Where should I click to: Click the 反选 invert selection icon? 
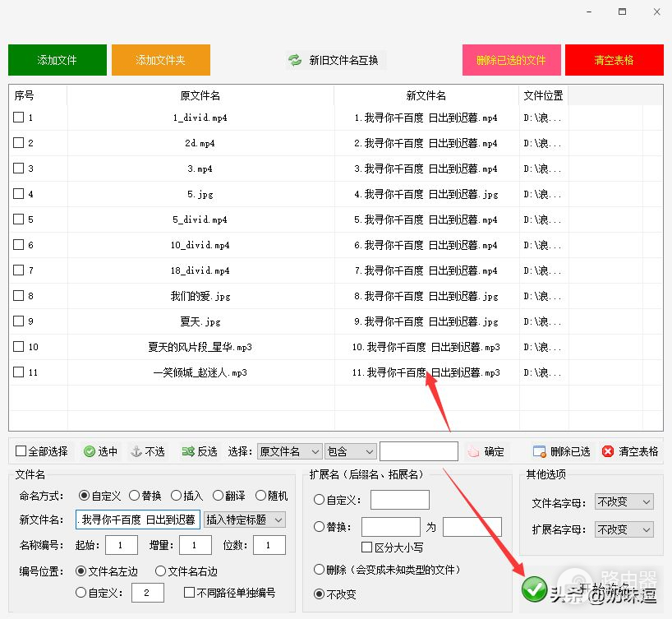(188, 451)
